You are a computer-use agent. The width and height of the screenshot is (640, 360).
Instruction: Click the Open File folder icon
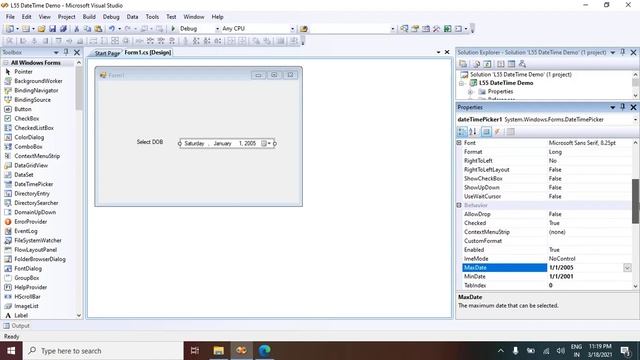click(41, 29)
